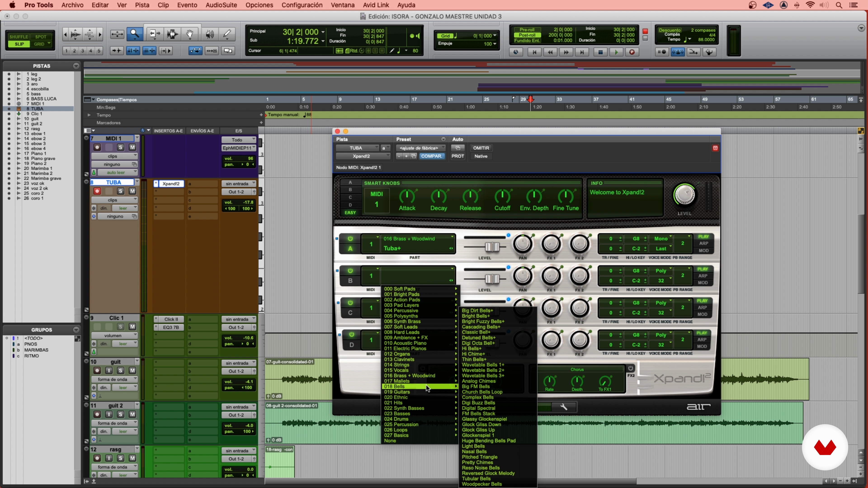Click the horizontal zoom arrows icon
The image size is (868, 488).
[x=117, y=34]
